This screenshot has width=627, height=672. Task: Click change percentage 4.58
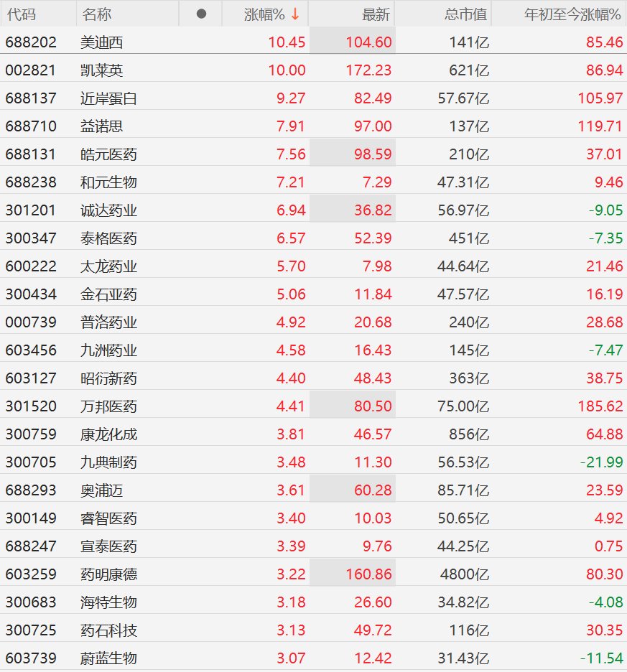(x=291, y=350)
